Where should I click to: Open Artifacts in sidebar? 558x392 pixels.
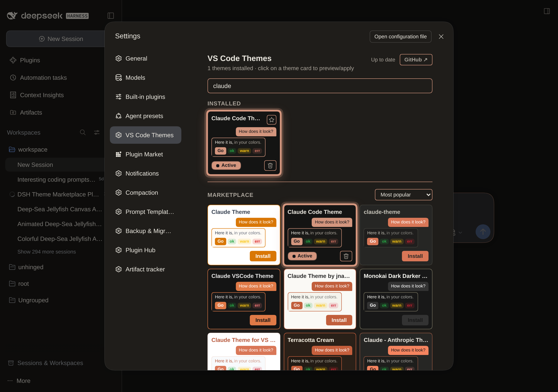pyautogui.click(x=26, y=113)
